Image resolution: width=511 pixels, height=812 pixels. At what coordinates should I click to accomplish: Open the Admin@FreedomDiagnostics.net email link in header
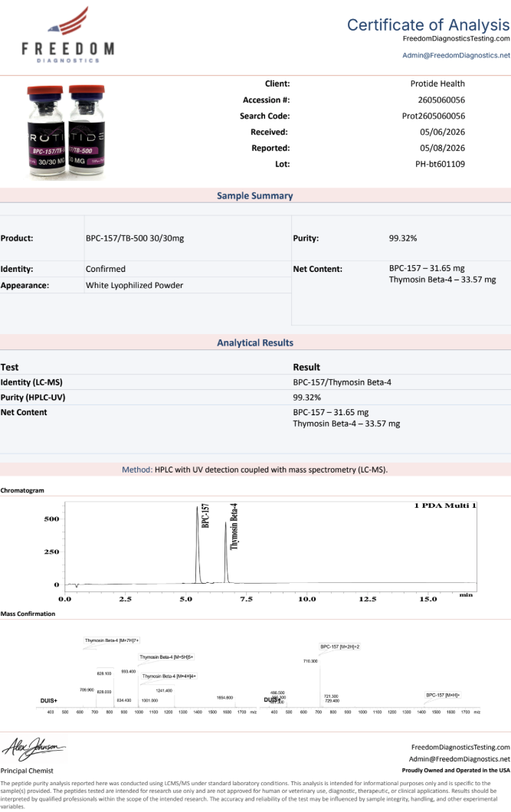click(x=456, y=55)
